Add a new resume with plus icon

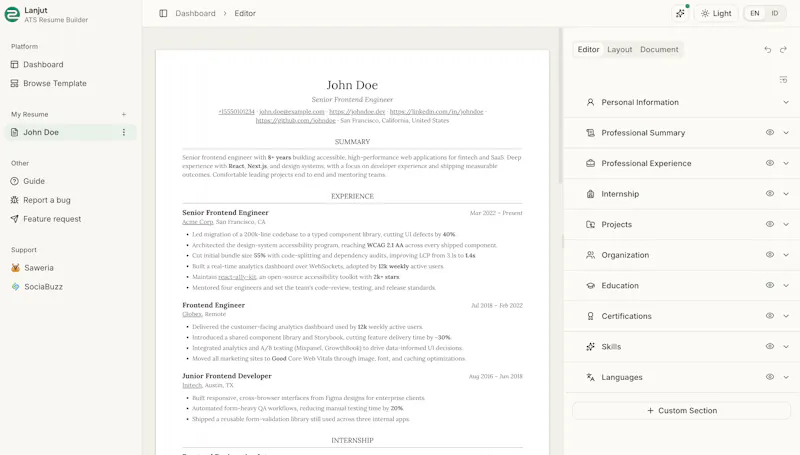123,114
